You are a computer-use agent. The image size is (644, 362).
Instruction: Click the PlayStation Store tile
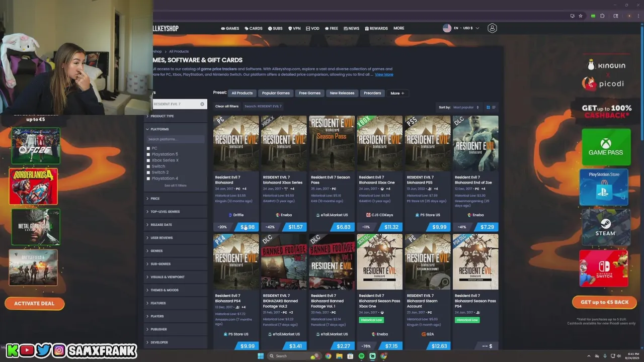tap(604, 187)
